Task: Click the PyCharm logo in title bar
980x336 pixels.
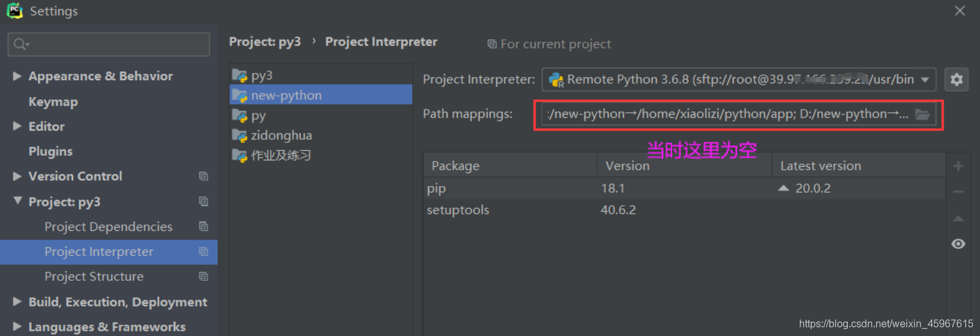Action: click(14, 11)
